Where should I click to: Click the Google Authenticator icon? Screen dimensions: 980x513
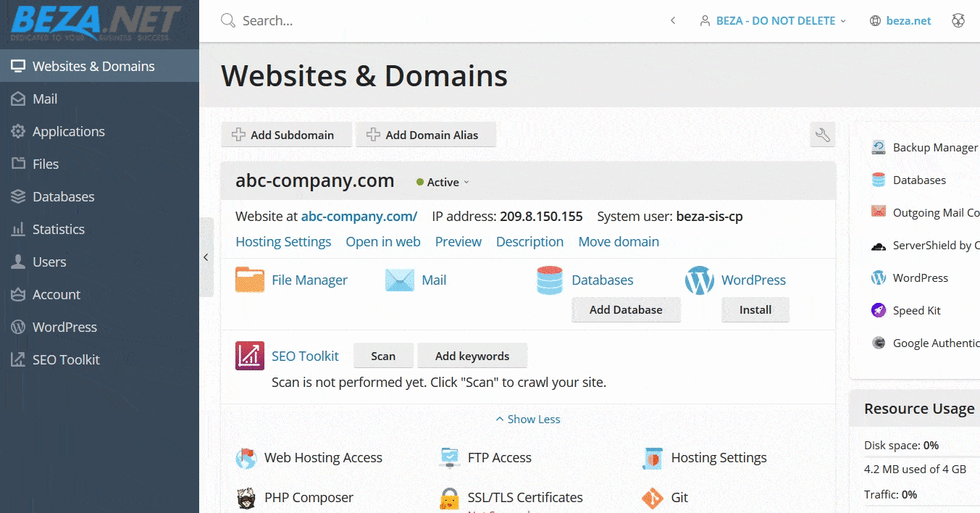point(879,343)
